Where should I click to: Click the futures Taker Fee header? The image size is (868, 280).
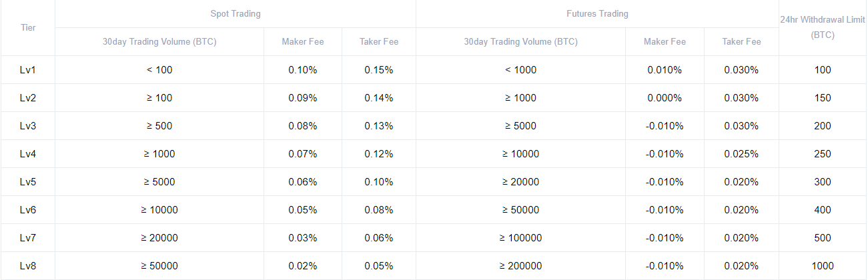click(x=741, y=41)
